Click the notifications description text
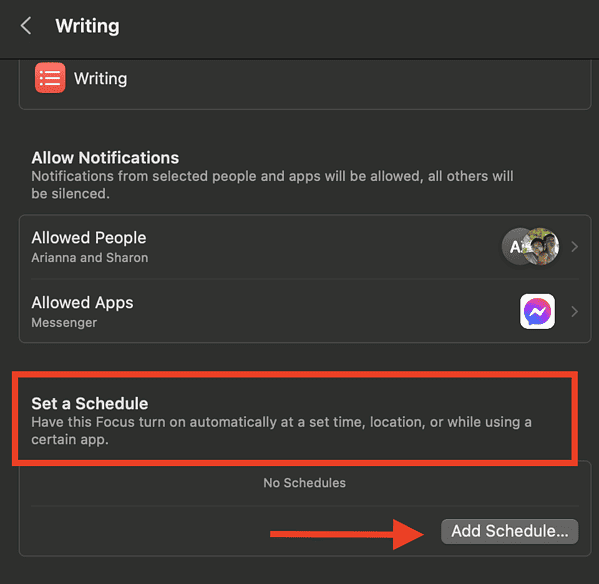Viewport: 599px width, 584px height. (272, 185)
